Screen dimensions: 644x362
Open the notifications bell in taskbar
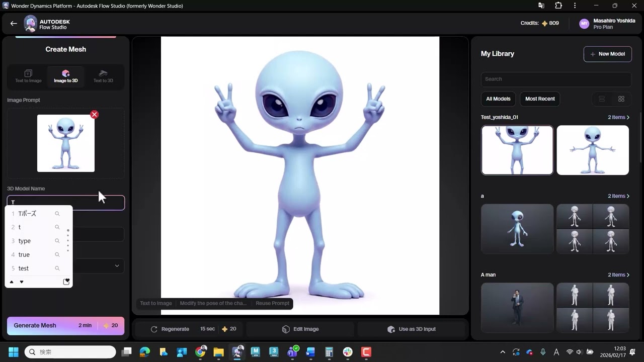pos(633,352)
